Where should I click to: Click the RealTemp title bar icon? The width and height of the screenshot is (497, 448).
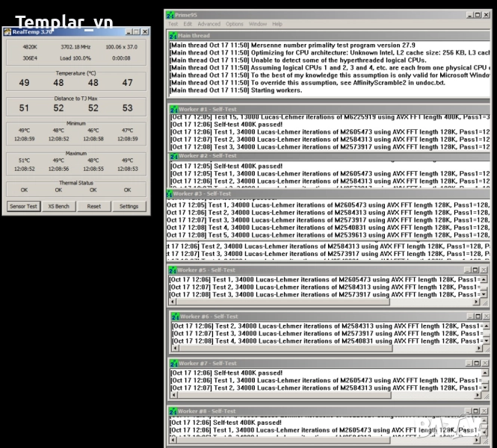[7, 31]
